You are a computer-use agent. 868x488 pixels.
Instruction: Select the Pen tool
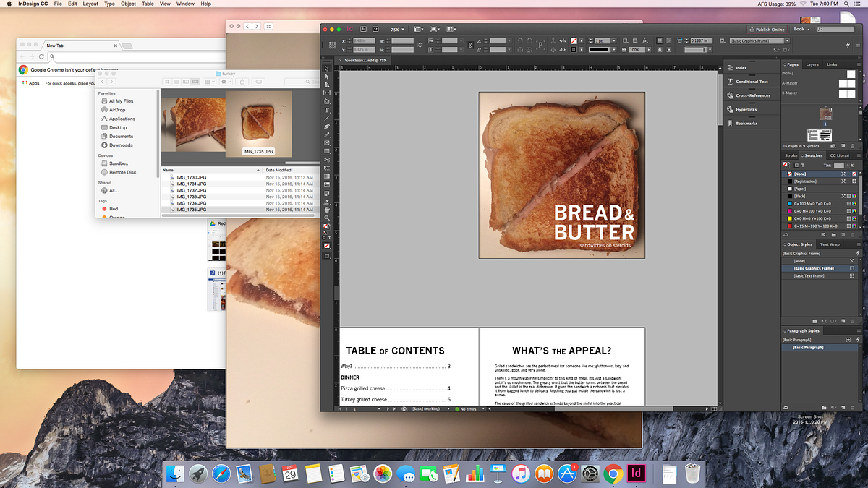tap(327, 127)
